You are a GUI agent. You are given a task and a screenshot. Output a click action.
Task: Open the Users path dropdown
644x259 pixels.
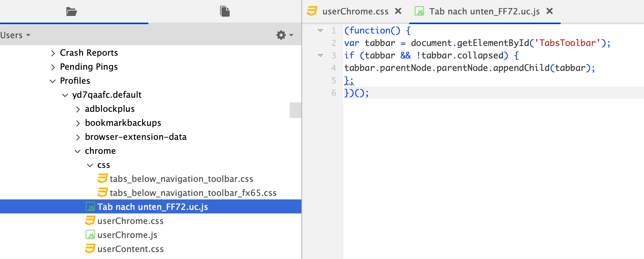(16, 35)
